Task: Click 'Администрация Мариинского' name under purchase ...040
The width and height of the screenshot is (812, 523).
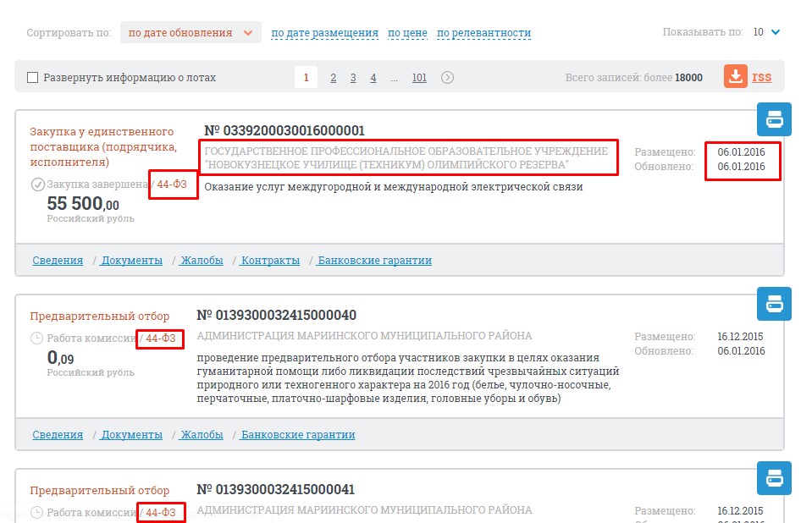Action: (x=364, y=335)
